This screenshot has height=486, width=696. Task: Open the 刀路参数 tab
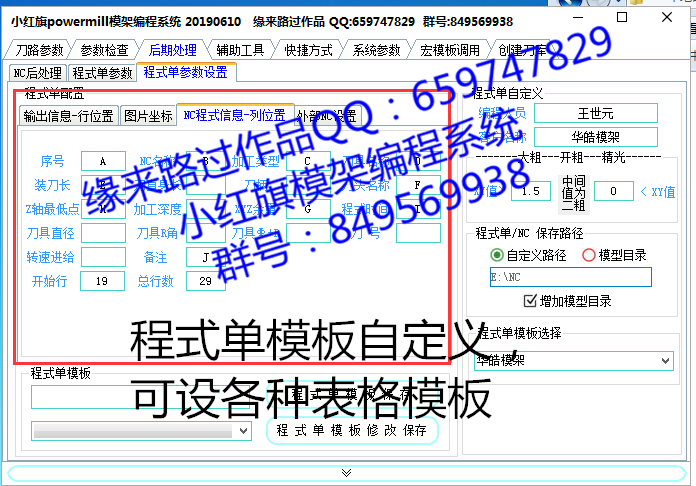[x=39, y=50]
